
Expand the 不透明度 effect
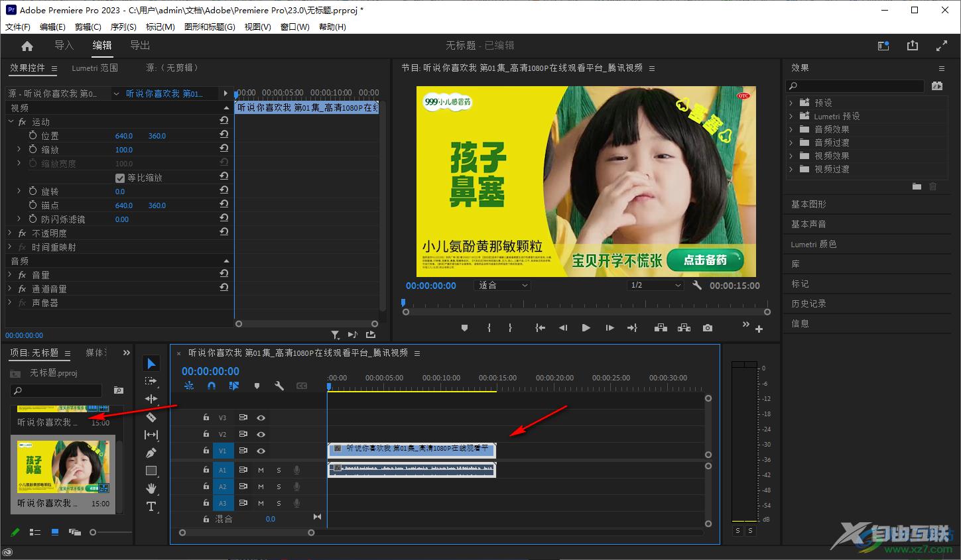11,233
